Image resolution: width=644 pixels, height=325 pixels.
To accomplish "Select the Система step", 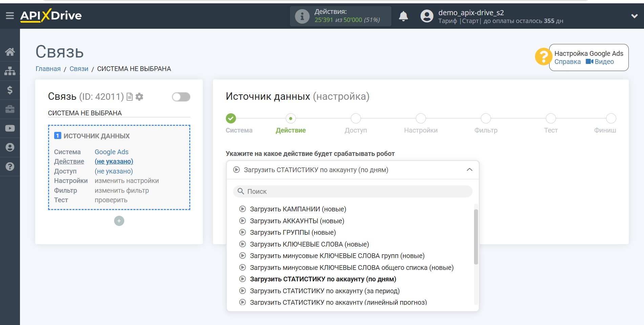I will click(231, 118).
